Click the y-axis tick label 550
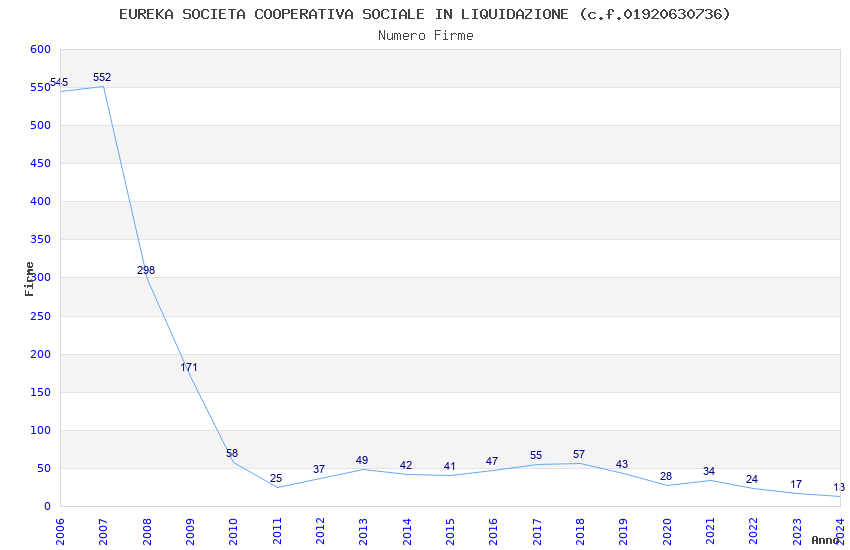The height and width of the screenshot is (550, 850). pyautogui.click(x=40, y=87)
